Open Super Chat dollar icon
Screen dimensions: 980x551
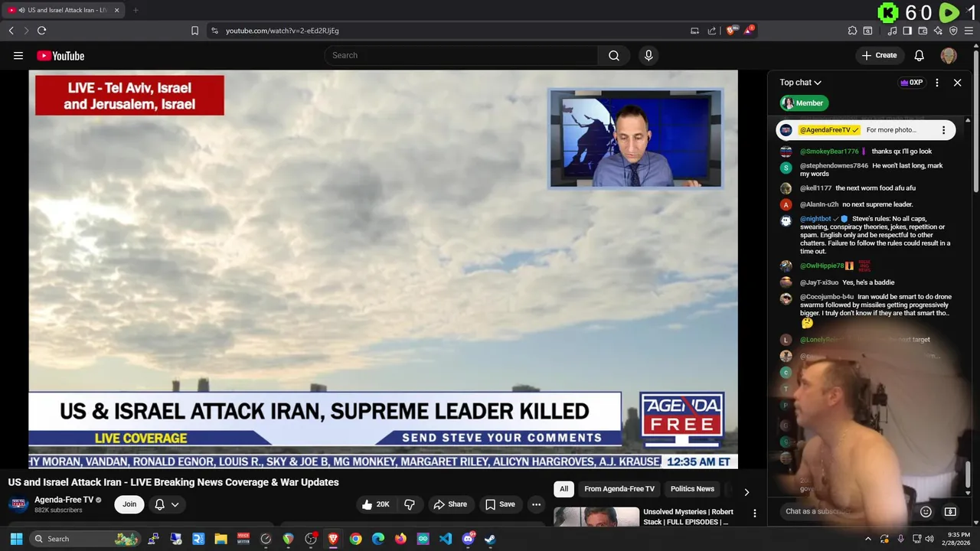[x=950, y=512]
